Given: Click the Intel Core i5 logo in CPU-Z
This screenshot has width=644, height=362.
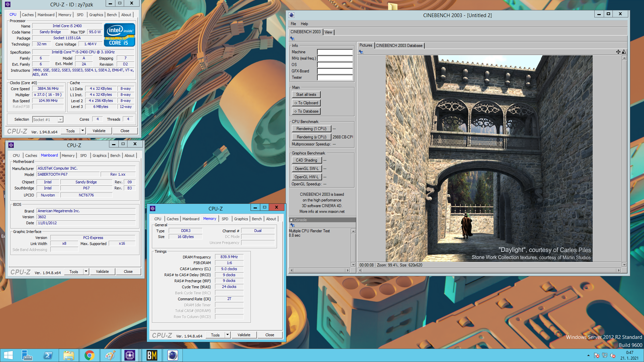Looking at the screenshot, I should click(119, 35).
